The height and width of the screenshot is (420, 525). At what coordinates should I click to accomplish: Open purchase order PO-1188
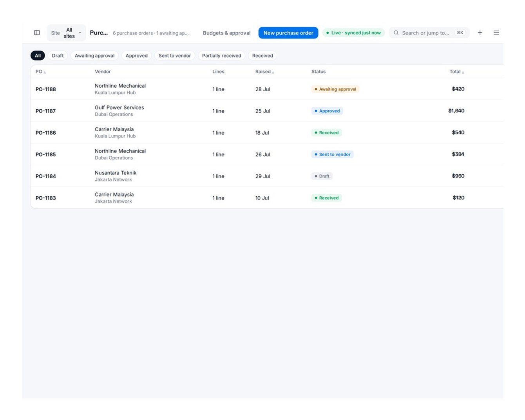(x=46, y=89)
